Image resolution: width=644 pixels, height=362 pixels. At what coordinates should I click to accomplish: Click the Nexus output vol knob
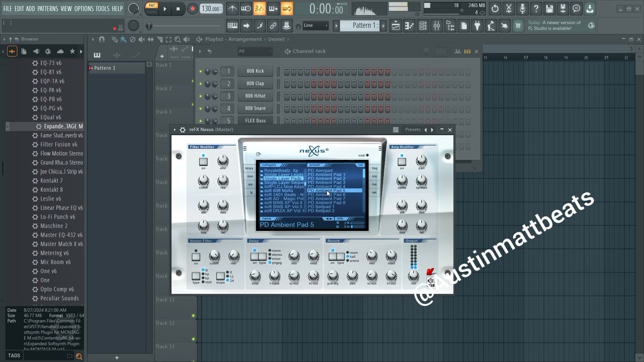(x=413, y=275)
